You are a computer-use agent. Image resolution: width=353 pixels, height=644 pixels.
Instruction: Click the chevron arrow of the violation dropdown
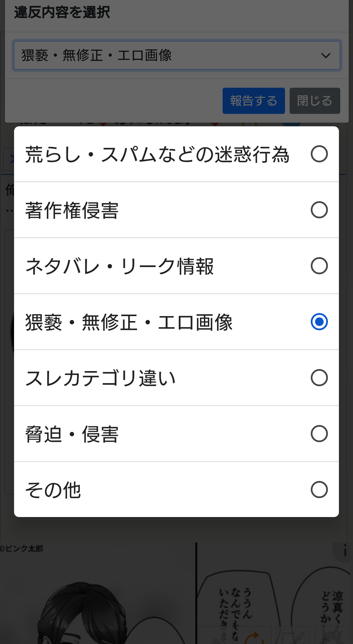click(326, 56)
